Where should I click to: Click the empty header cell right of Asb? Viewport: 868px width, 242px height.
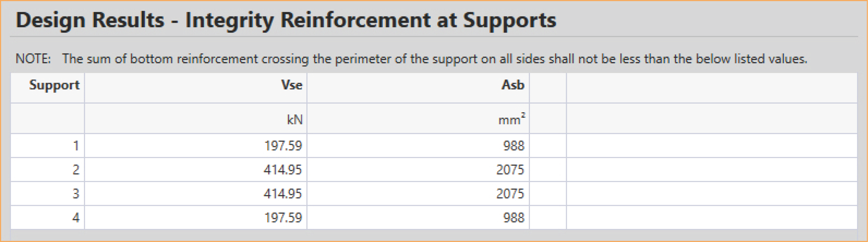point(548,88)
